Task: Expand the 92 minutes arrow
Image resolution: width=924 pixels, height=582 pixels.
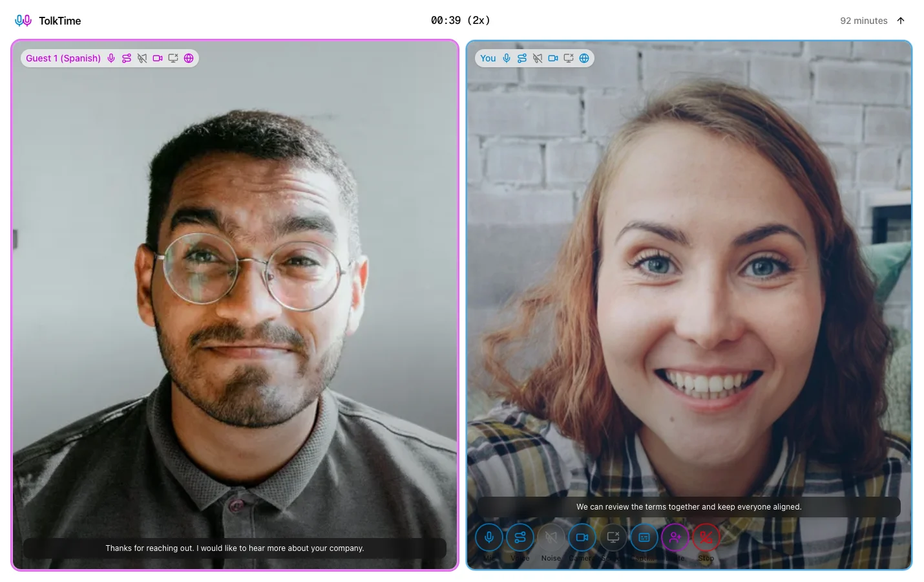Action: [901, 21]
